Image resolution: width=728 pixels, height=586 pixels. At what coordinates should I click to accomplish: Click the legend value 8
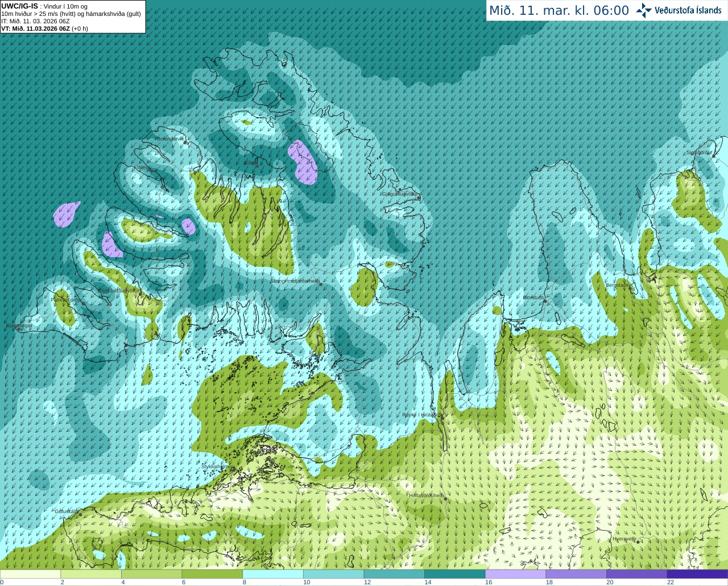(244, 583)
